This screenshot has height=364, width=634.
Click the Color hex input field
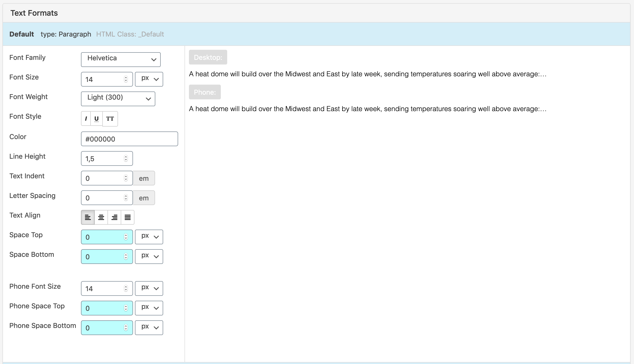pyautogui.click(x=129, y=139)
